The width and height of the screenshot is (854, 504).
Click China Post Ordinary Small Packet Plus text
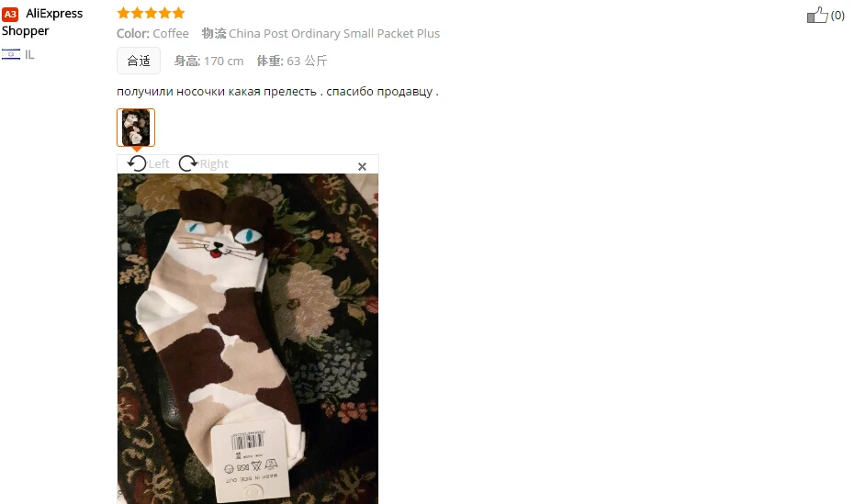point(334,33)
